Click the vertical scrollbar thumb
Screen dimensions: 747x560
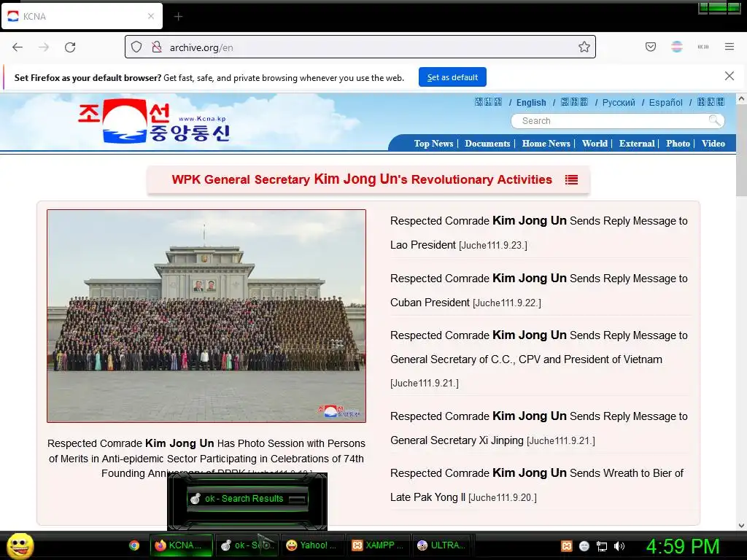741,150
